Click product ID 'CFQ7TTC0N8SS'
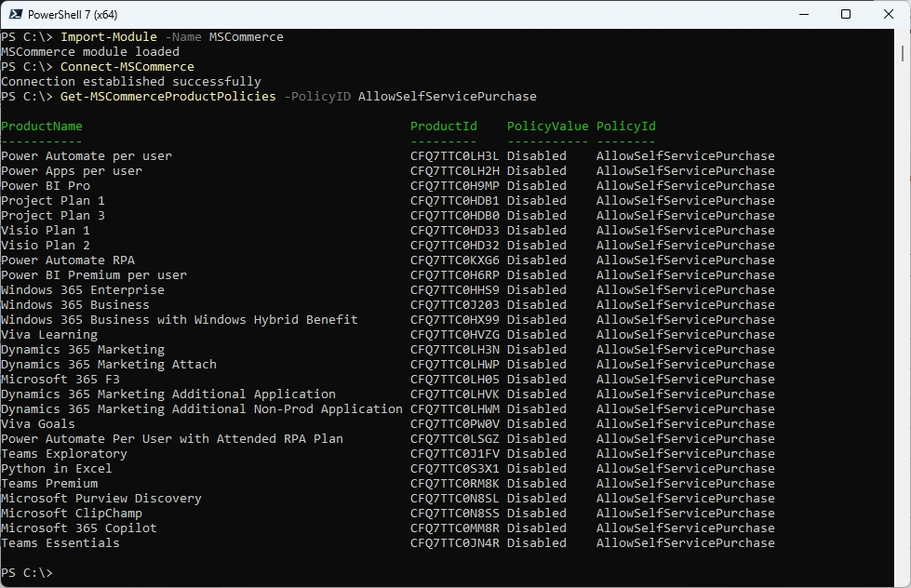The height and width of the screenshot is (588, 911). (455, 513)
